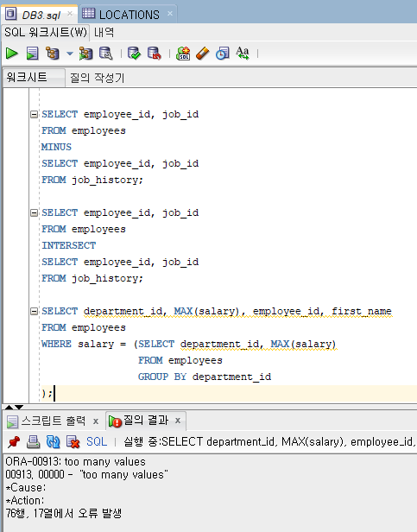Click the down arrow on pane splitter

[19, 407]
